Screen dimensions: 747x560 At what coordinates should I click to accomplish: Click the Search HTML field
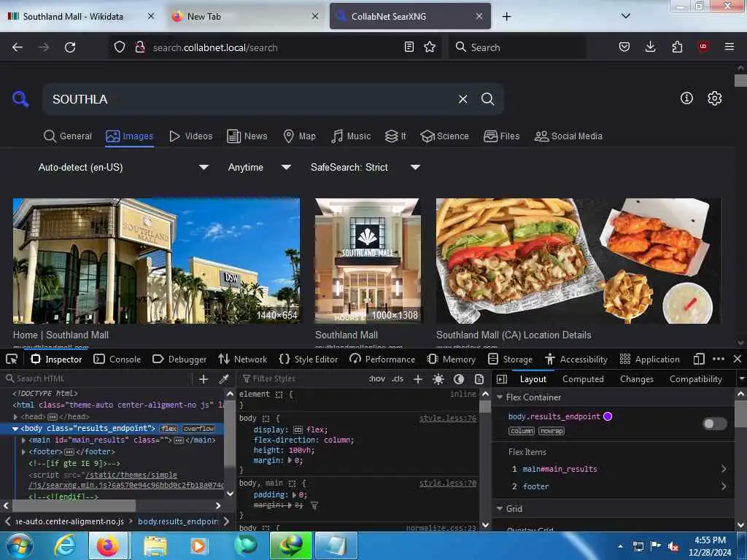[x=98, y=379]
